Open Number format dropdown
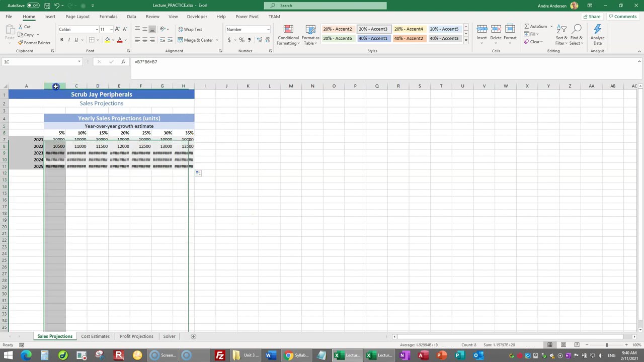 point(268,29)
